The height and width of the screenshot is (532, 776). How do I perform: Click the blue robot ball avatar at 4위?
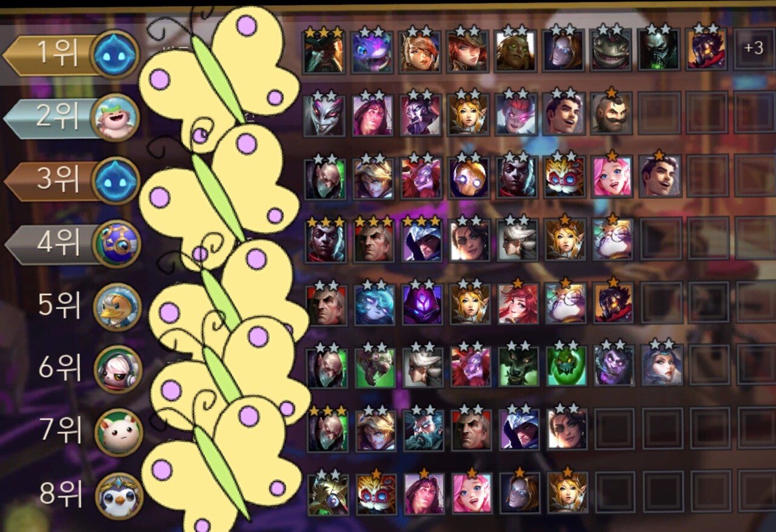point(117,244)
